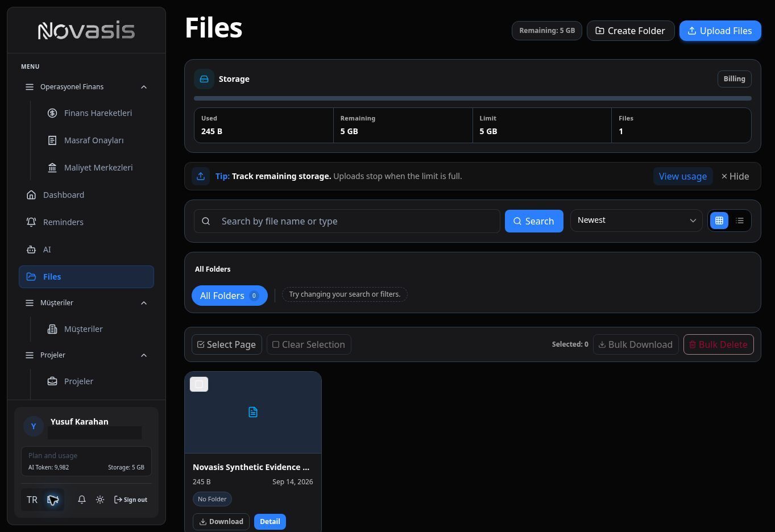Viewport: 775px width, 532px height.
Task: Click the document icon on the file card
Action: (x=253, y=412)
